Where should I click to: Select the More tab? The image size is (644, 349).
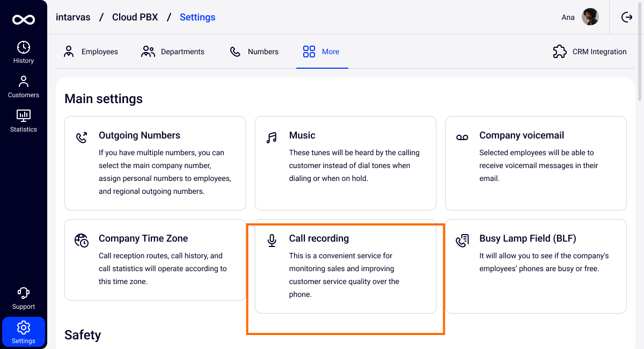[321, 52]
